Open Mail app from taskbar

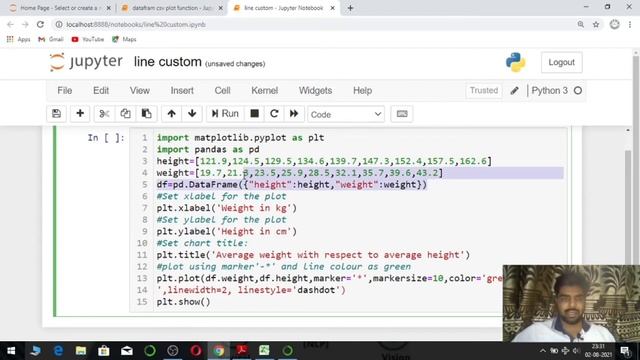[127, 351]
